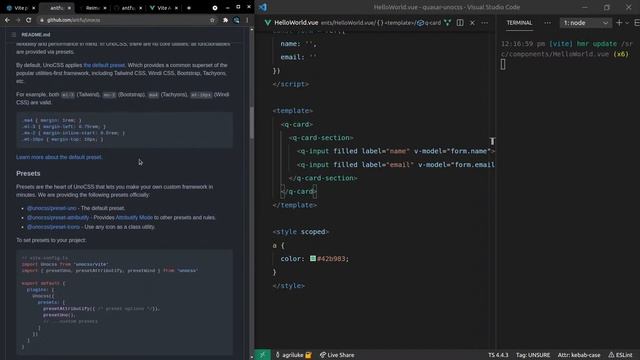Open the @unocss/preset-attributify link
This screenshot has width=640, height=360.
coord(58,218)
